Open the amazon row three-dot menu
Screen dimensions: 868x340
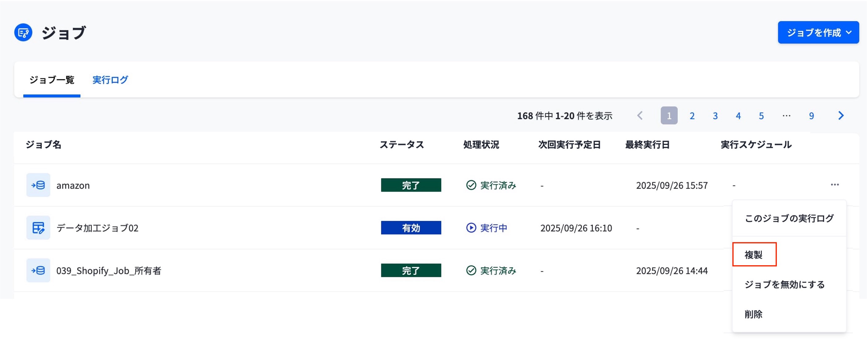(835, 185)
